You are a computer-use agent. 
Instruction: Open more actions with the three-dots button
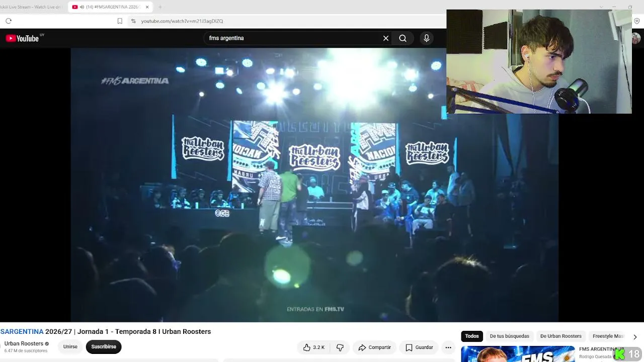tap(448, 347)
